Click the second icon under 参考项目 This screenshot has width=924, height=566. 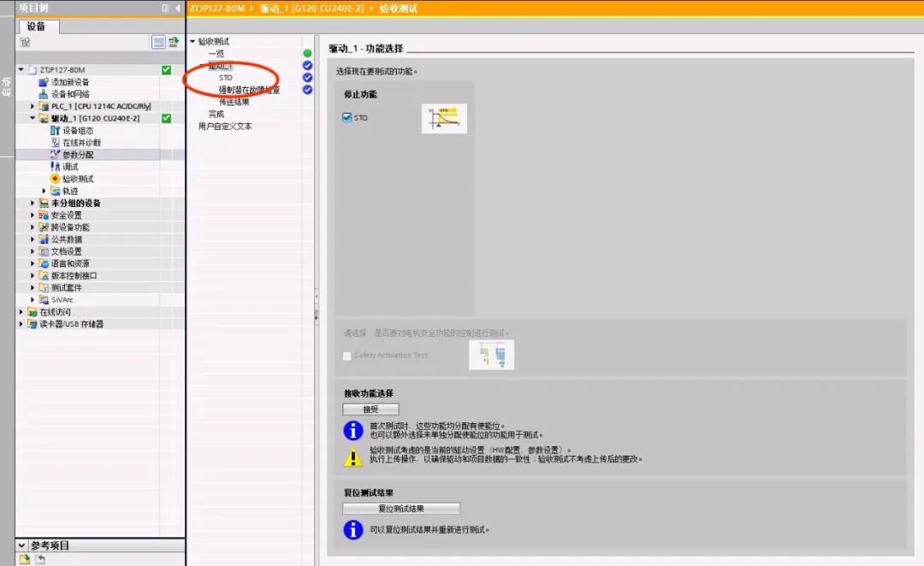tap(39, 559)
